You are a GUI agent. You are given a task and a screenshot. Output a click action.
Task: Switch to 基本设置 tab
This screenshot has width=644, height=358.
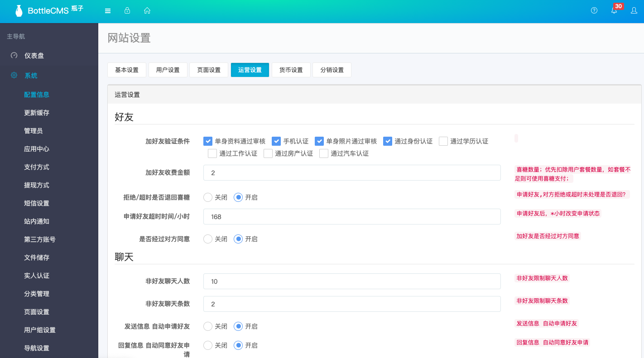127,70
